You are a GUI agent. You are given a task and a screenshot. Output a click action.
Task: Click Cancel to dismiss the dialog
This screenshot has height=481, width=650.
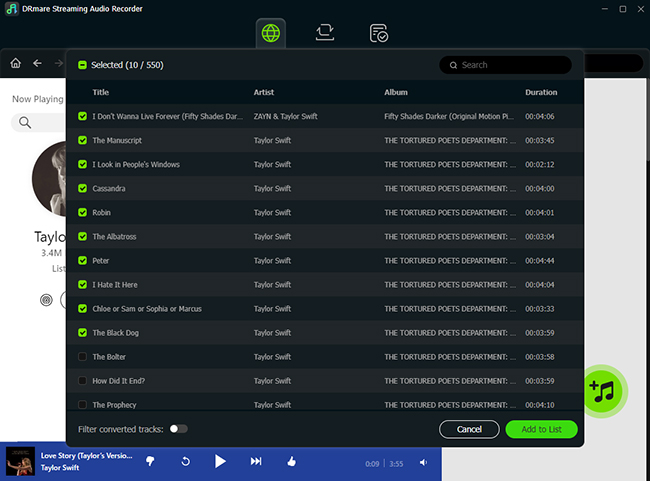pyautogui.click(x=469, y=429)
